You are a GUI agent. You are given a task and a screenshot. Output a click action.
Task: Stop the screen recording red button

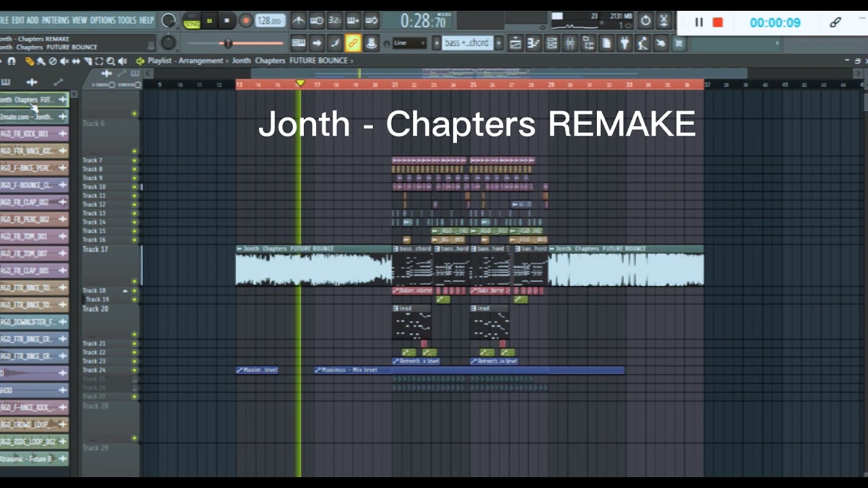click(x=717, y=22)
